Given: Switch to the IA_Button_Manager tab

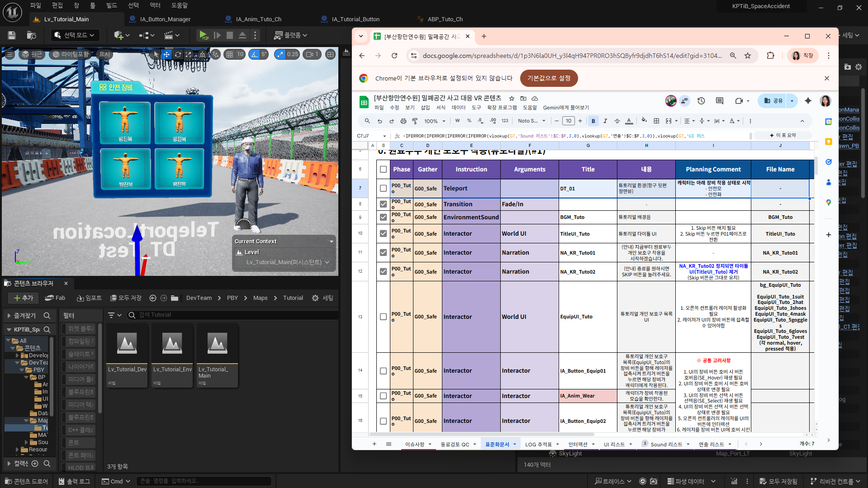Looking at the screenshot, I should pos(165,19).
